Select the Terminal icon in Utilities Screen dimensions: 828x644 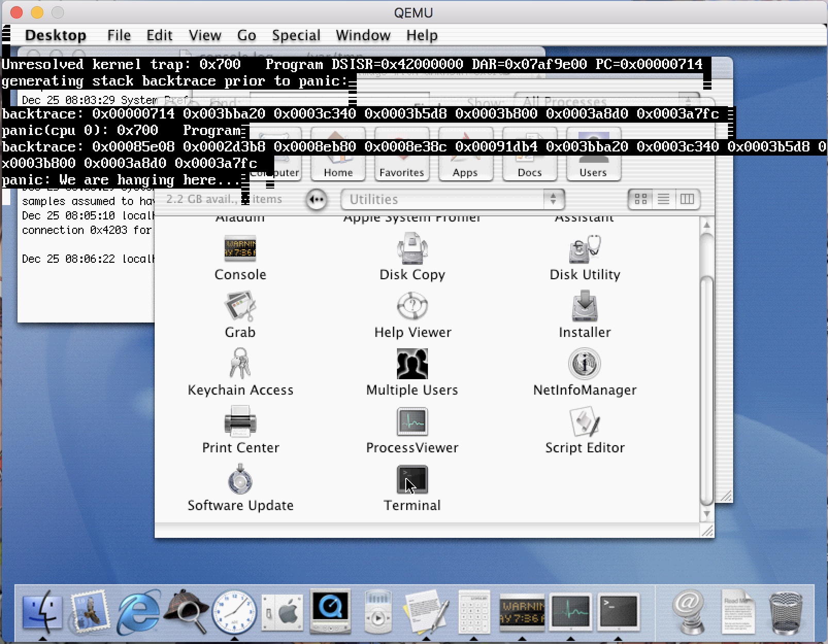pos(412,479)
